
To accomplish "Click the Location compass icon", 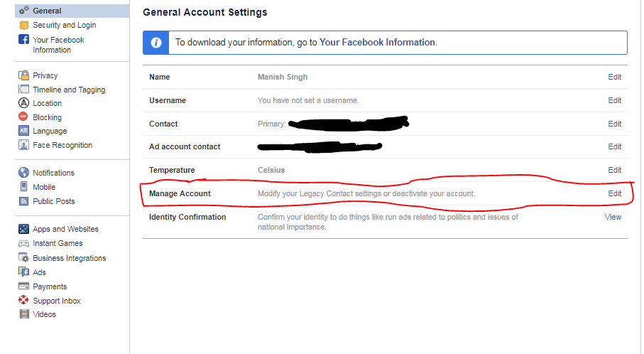I will tap(24, 103).
